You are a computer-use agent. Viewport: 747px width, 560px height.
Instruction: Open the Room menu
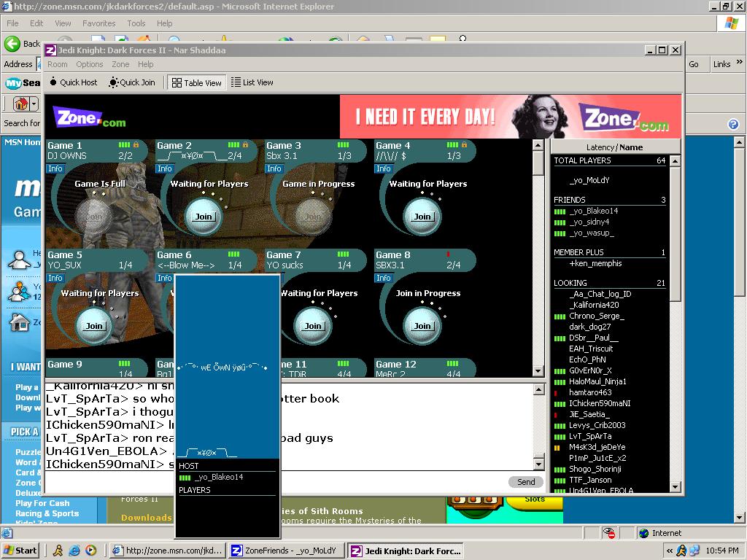coord(57,64)
